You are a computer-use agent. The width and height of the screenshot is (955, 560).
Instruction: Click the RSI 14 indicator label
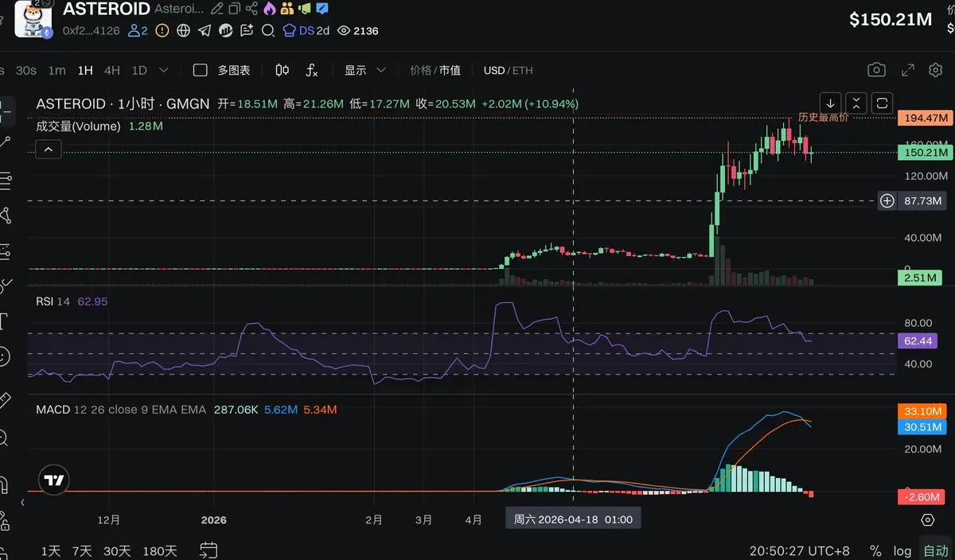click(x=53, y=301)
